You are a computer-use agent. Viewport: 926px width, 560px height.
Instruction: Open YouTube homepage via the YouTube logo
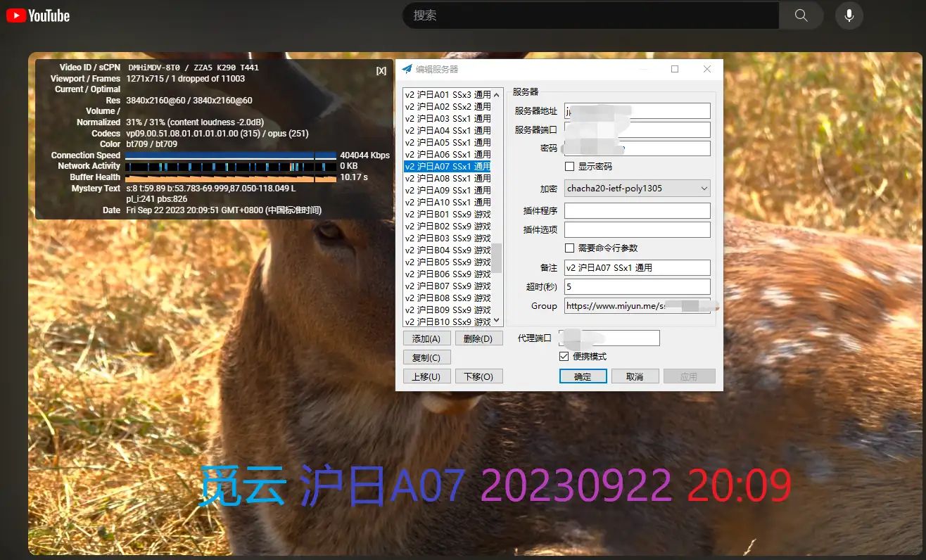pos(37,15)
